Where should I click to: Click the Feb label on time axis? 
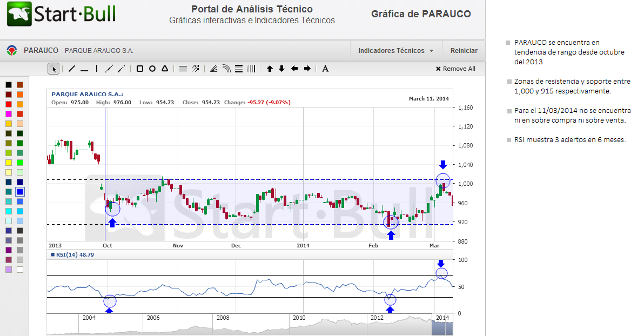pos(373,246)
